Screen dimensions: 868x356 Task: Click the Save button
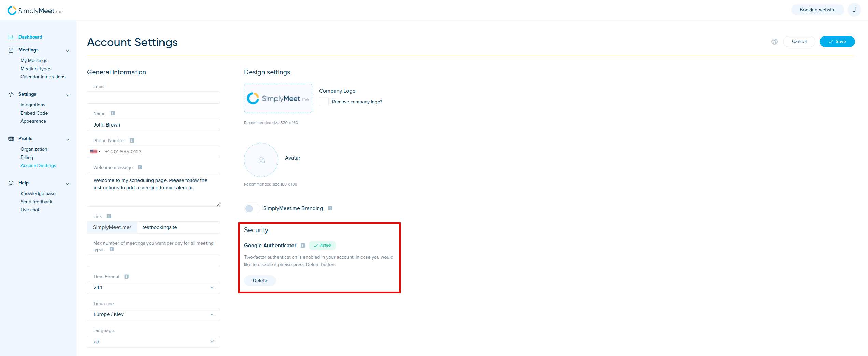(837, 42)
